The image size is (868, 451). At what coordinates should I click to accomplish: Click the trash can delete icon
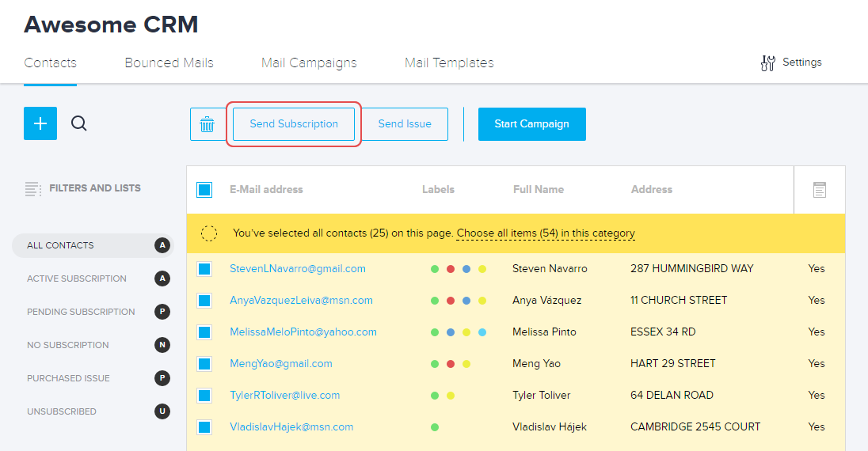[x=207, y=124]
